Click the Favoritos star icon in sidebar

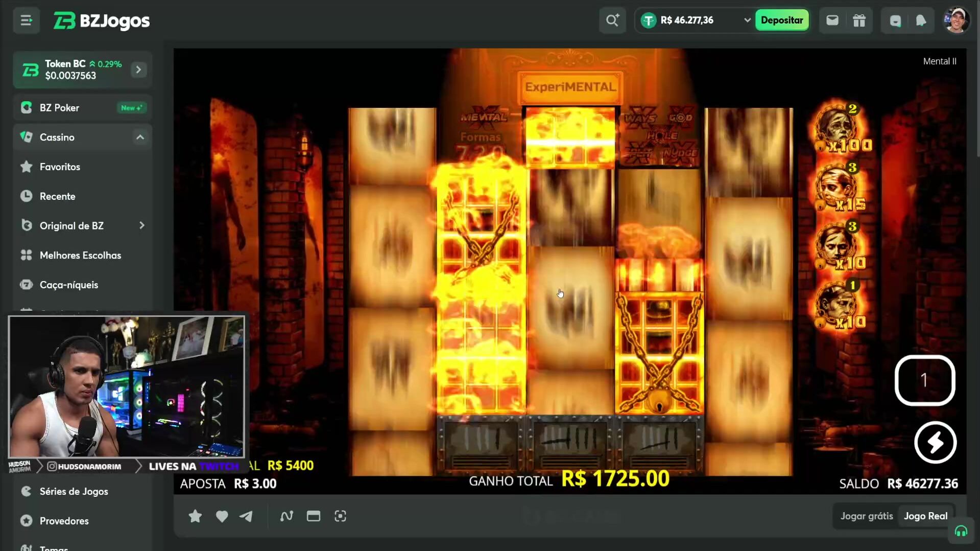click(27, 167)
